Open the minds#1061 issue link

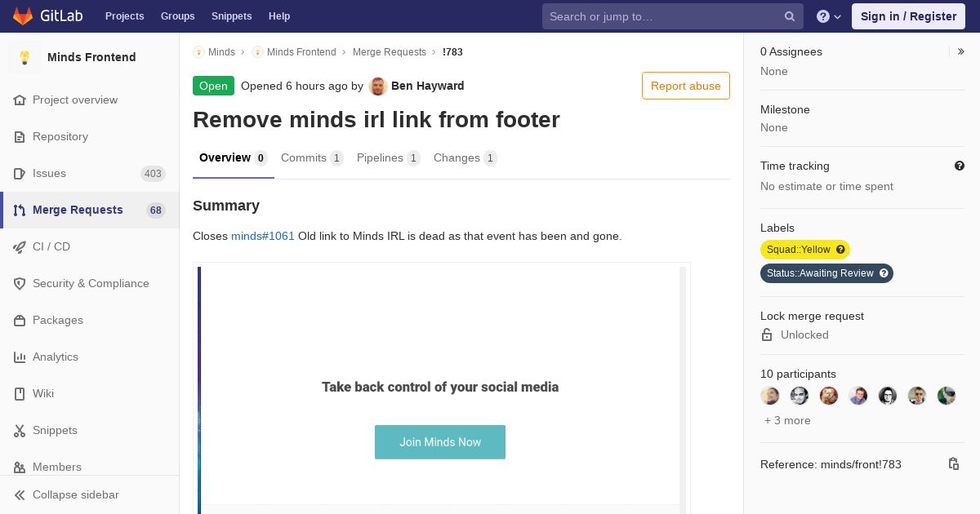pyautogui.click(x=263, y=237)
